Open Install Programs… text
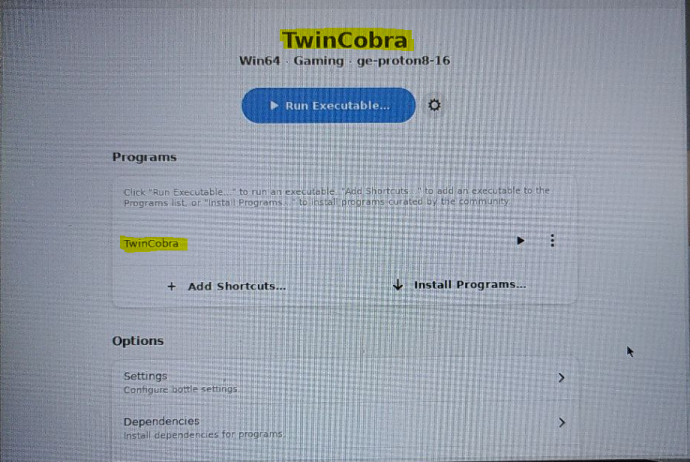Screen dimensions: 690x462 coord(470,285)
